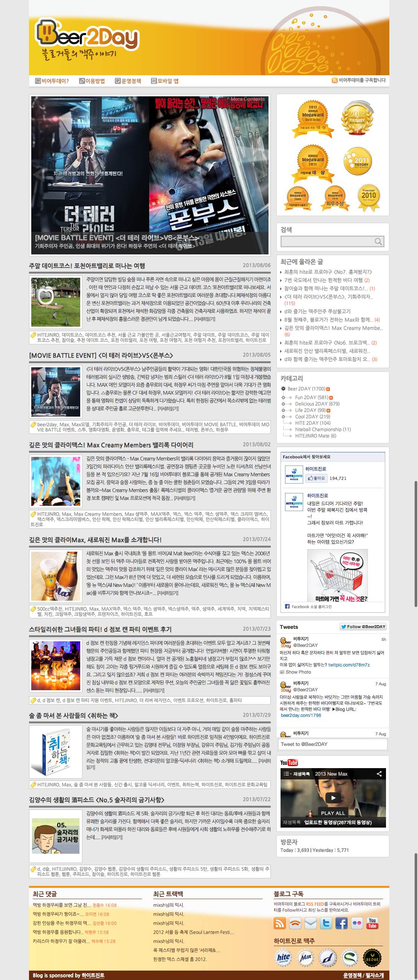418x980 pixels.
Task: Click the Follow @Beer2DAY Twitter button
Action: pos(363,627)
